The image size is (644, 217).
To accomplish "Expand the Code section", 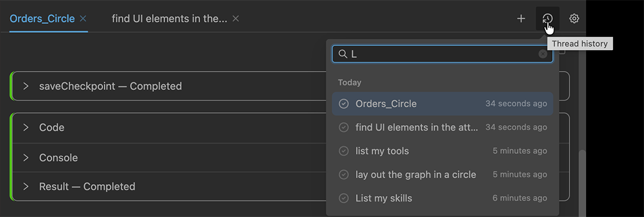I will [26, 128].
